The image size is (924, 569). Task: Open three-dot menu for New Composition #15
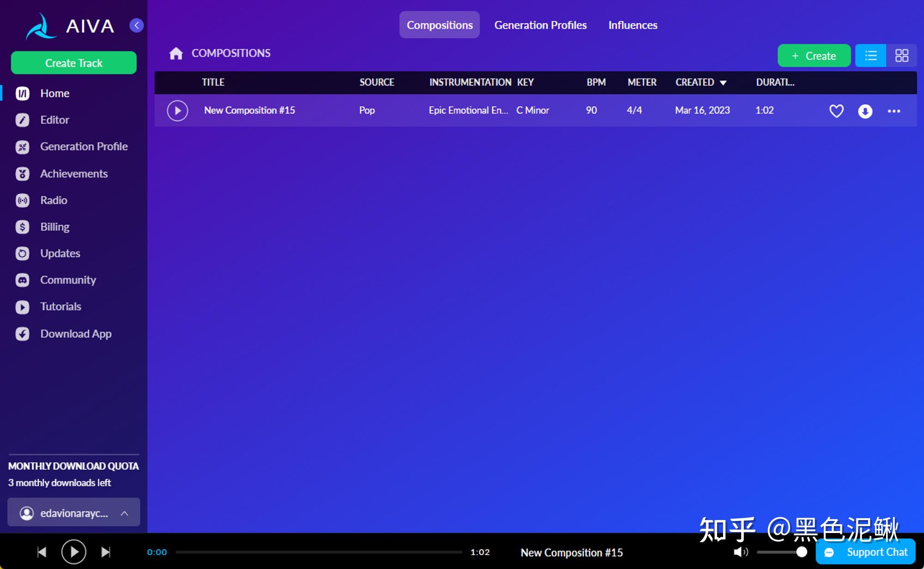tap(894, 111)
